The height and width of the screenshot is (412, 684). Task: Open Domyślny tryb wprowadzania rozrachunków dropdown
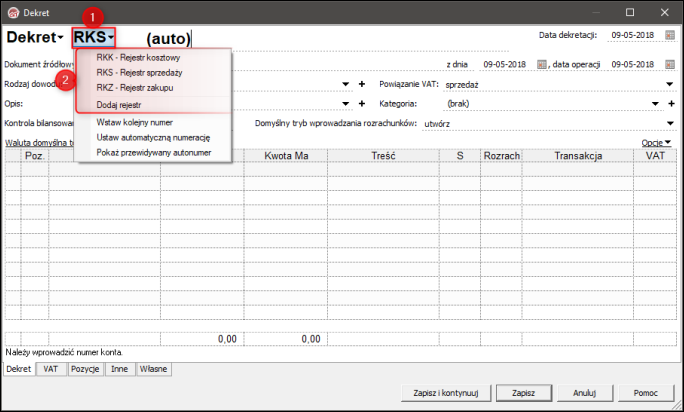tap(670, 124)
